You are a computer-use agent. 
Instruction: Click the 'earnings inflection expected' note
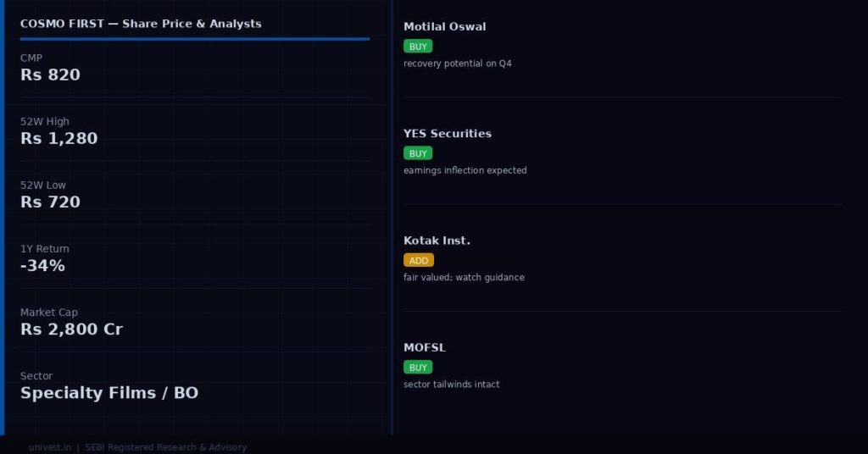coord(465,170)
